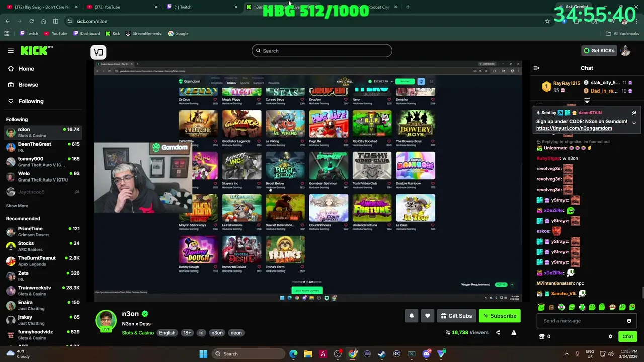Image resolution: width=644 pixels, height=362 pixels.
Task: Click the Get KICKs button
Action: [x=599, y=51]
